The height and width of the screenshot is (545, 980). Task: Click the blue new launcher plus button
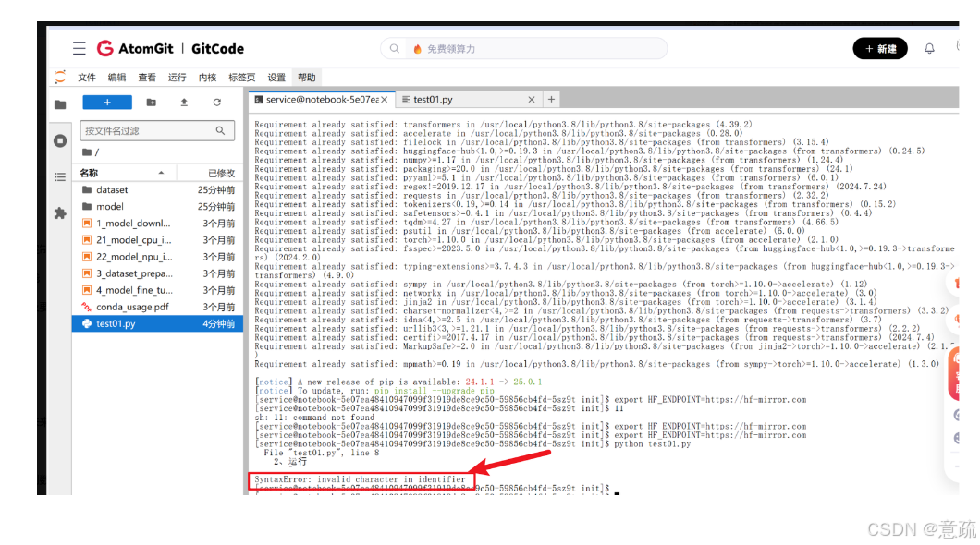click(107, 103)
